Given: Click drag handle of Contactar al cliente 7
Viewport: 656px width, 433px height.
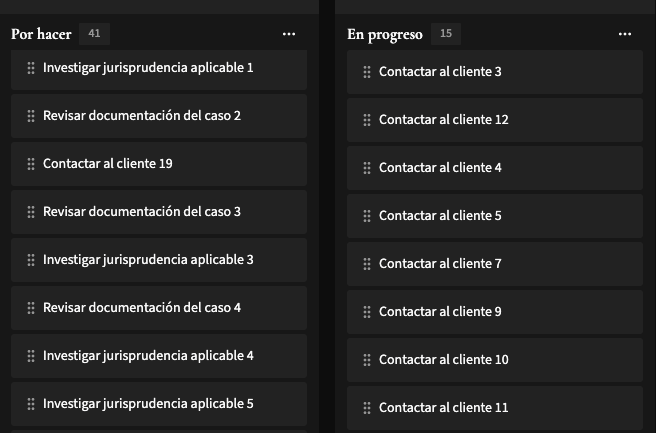Looking at the screenshot, I should pos(367,264).
